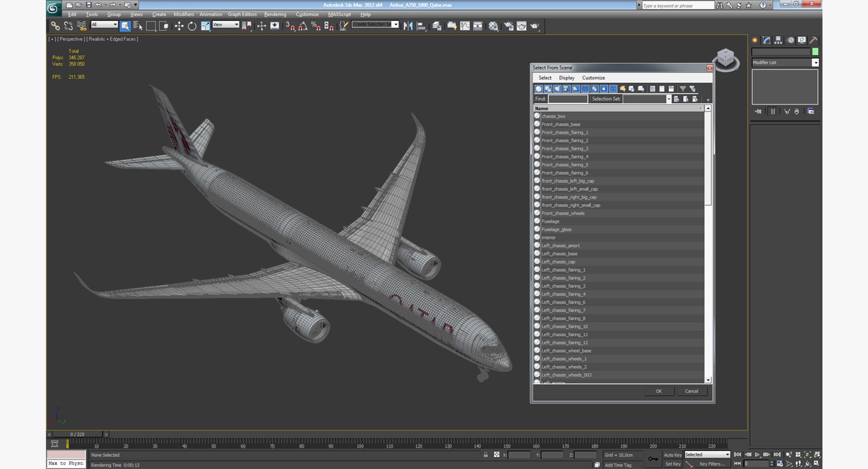Click the Render Production teapot icon
The width and height of the screenshot is (868, 469).
pos(535,26)
